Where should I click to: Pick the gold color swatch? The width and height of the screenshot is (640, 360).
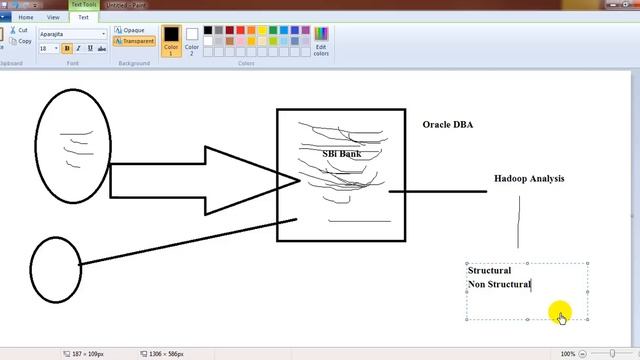click(x=251, y=41)
